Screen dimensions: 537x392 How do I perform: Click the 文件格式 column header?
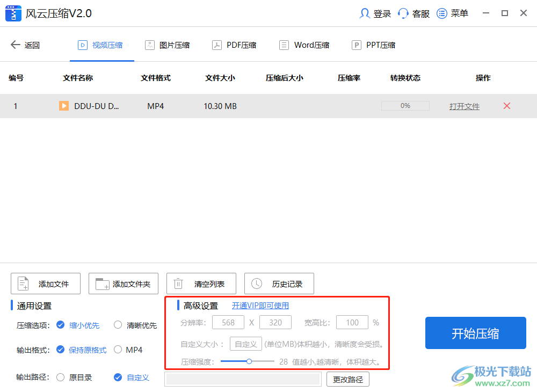156,78
